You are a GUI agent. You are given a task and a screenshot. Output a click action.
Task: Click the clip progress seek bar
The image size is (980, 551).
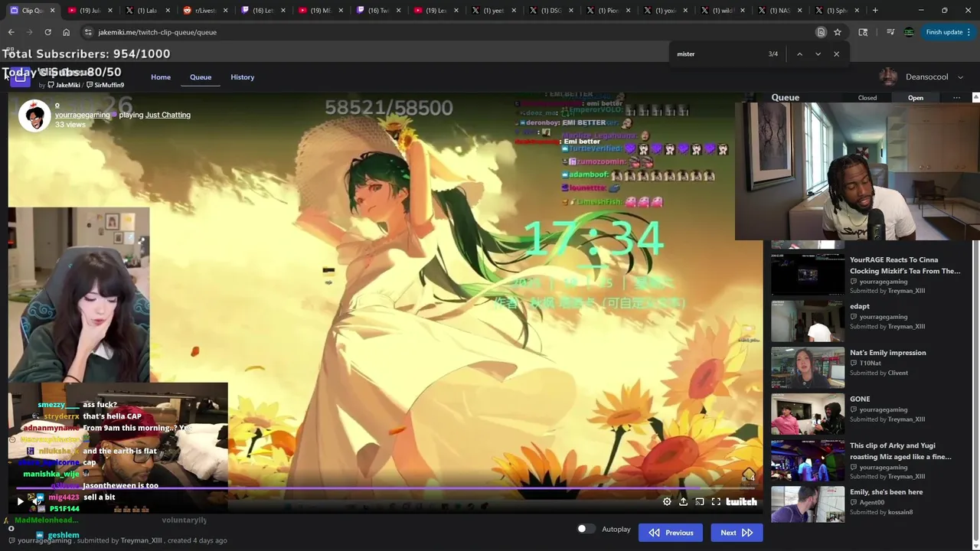pyautogui.click(x=386, y=487)
